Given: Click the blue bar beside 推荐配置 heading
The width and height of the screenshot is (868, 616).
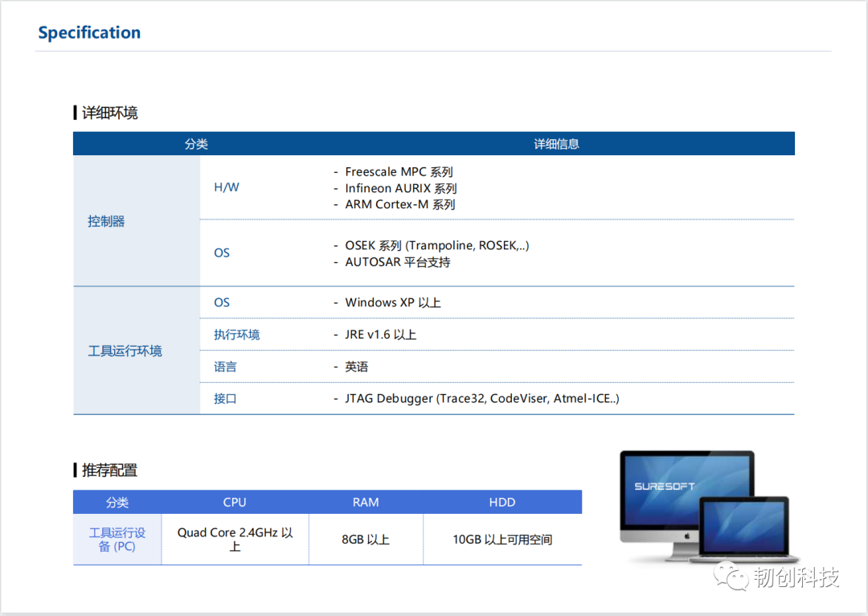Looking at the screenshot, I should (75, 470).
